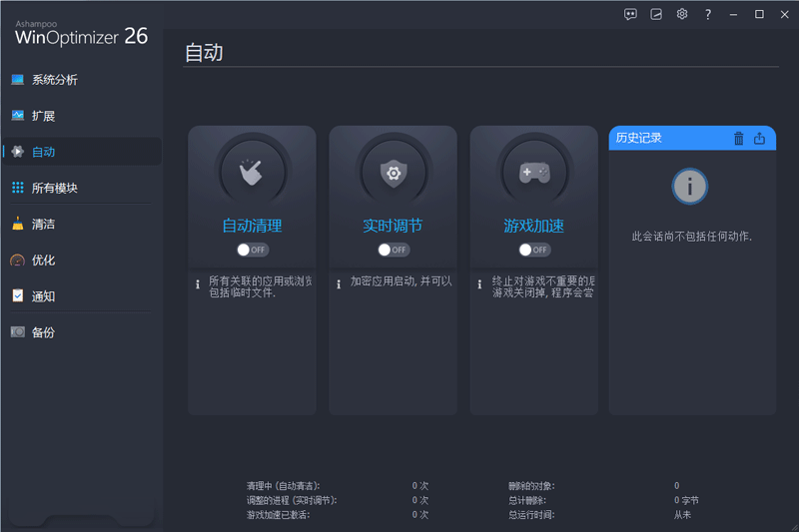Open the 扩展 menu item
The height and width of the screenshot is (532, 799).
tap(82, 116)
